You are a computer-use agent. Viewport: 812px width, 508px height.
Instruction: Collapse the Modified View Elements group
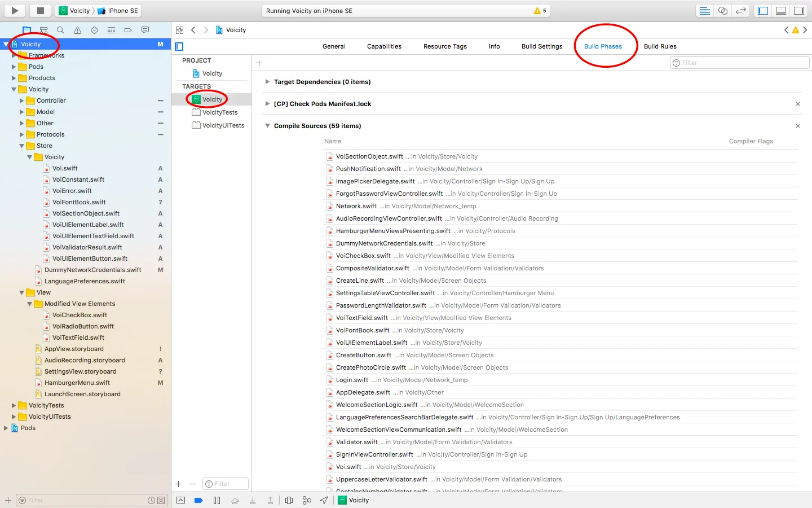(29, 304)
